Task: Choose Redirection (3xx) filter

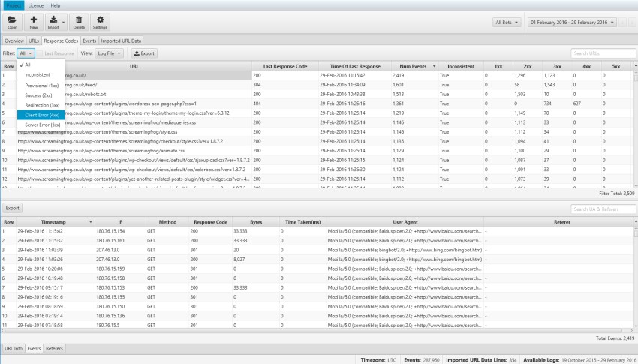Action: 41,105
